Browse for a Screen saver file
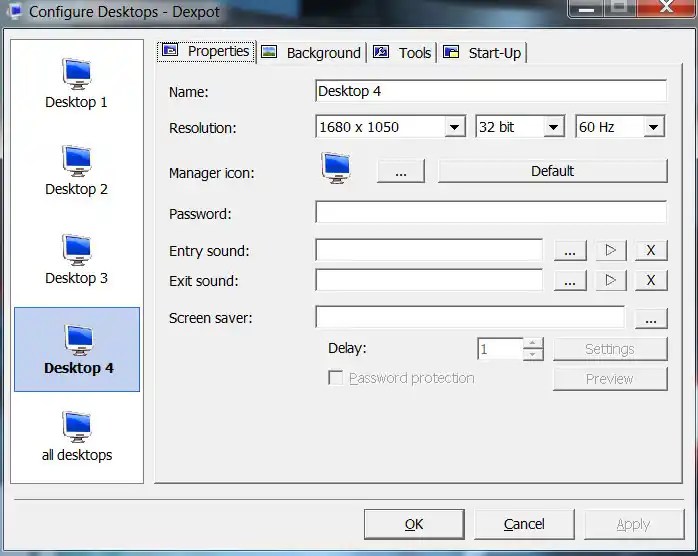 tap(651, 318)
